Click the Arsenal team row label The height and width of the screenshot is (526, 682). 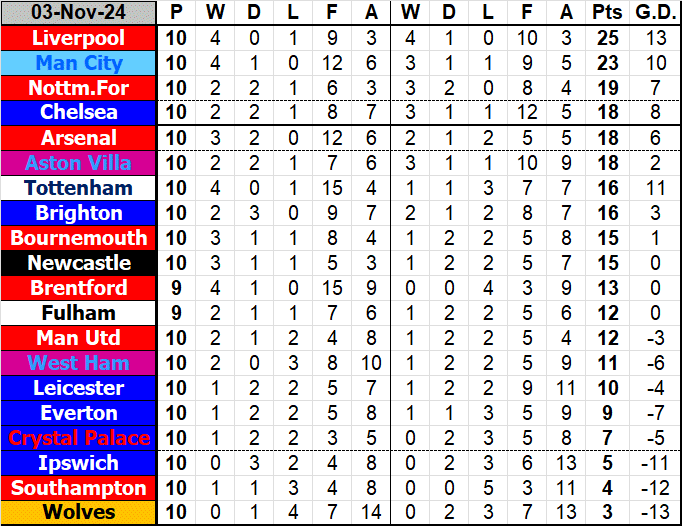coord(79,138)
